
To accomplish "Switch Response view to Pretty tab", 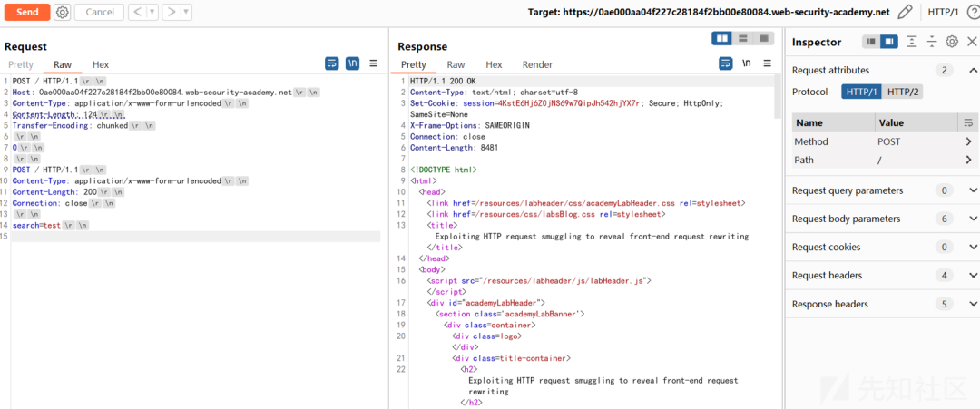I will (413, 64).
